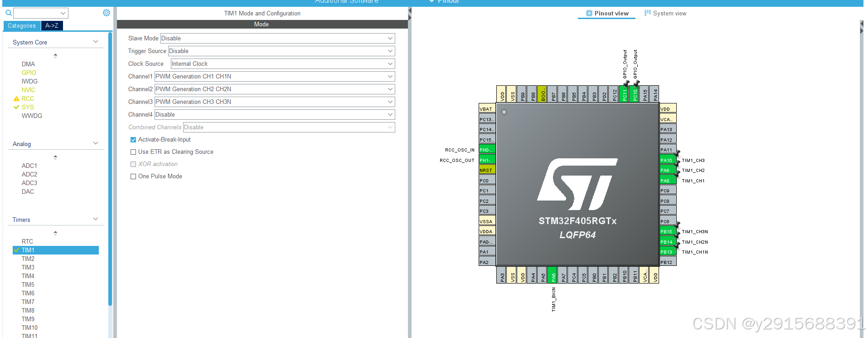Collapse the Analog category
The height and width of the screenshot is (338, 868).
pos(96,143)
